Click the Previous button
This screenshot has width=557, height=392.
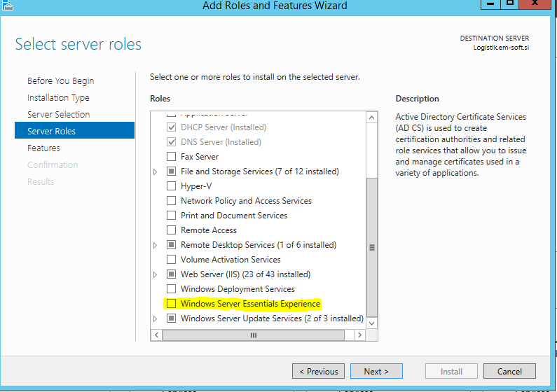click(x=318, y=371)
